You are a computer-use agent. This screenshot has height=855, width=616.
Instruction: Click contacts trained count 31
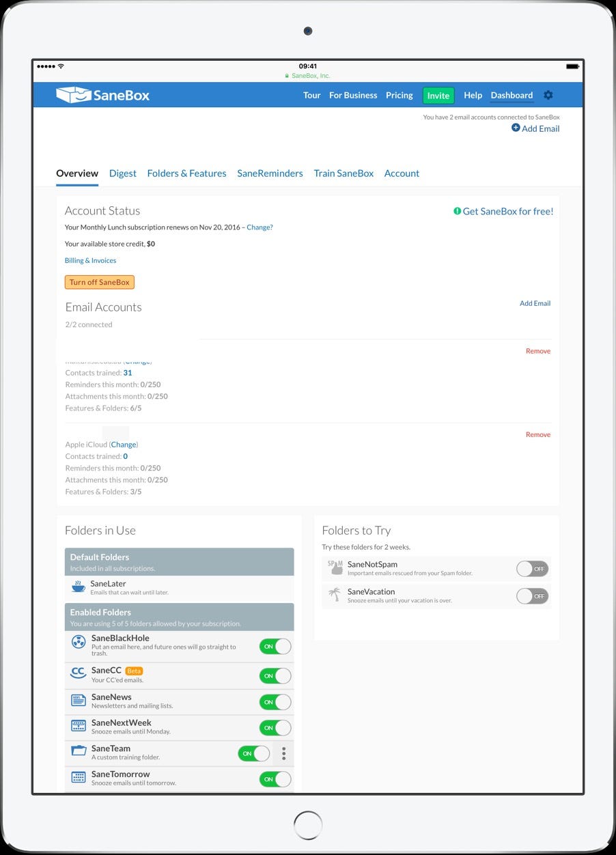click(128, 373)
